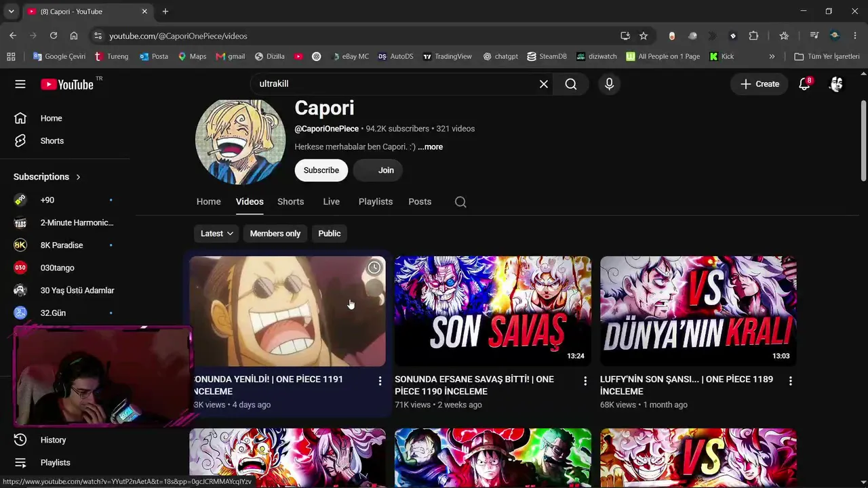Open the ONE PIECE 1190 İNCELEME title

(475, 386)
